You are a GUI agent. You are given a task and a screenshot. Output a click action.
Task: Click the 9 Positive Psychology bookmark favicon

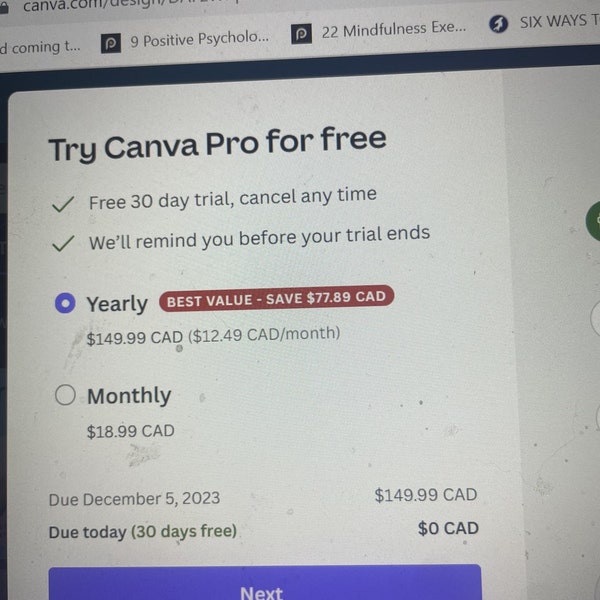[111, 43]
